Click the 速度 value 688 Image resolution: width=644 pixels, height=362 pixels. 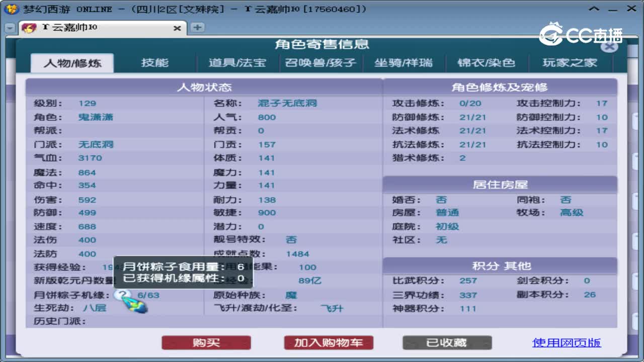point(87,227)
